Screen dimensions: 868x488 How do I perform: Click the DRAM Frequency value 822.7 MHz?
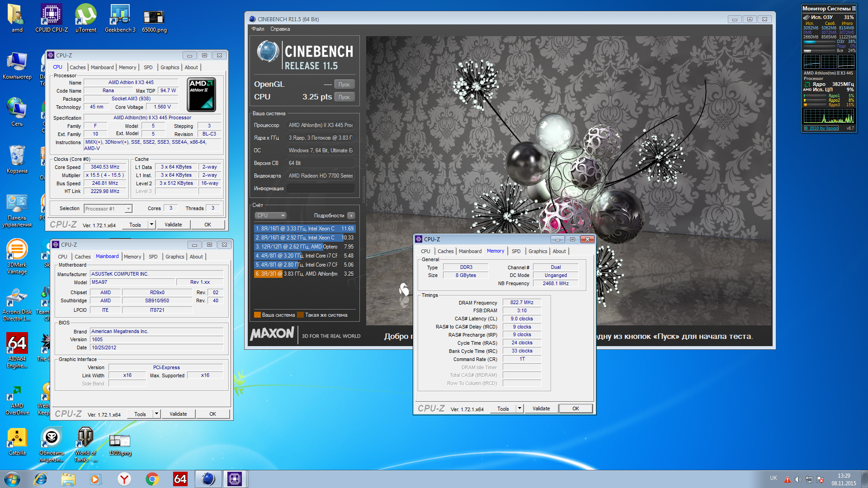tap(522, 303)
